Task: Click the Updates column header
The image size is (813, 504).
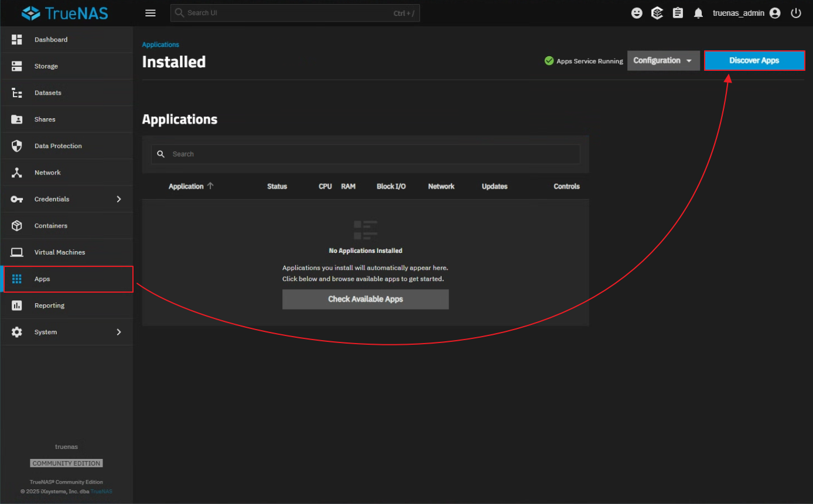Action: [x=494, y=186]
